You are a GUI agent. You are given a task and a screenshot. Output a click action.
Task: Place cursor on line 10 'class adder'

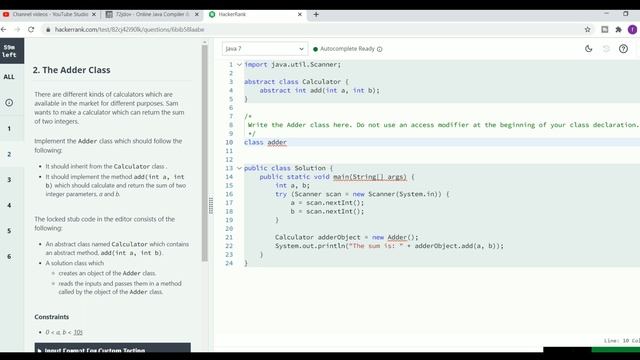265,142
